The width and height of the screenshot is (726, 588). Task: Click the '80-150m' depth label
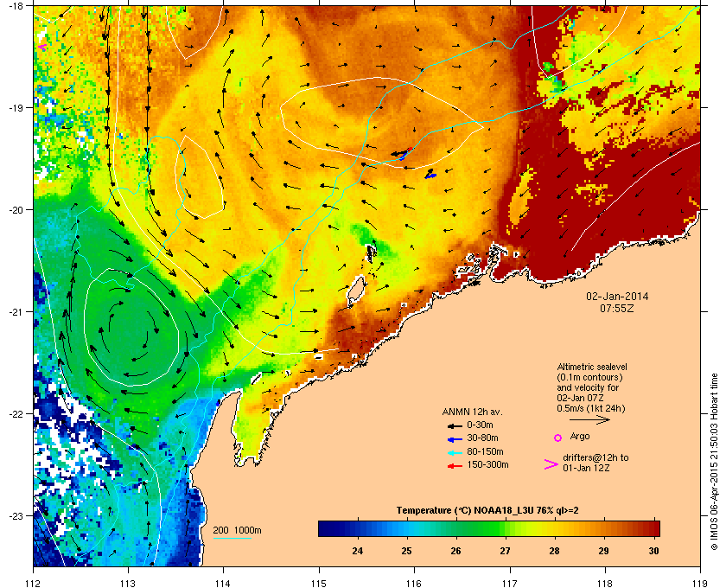pyautogui.click(x=485, y=451)
